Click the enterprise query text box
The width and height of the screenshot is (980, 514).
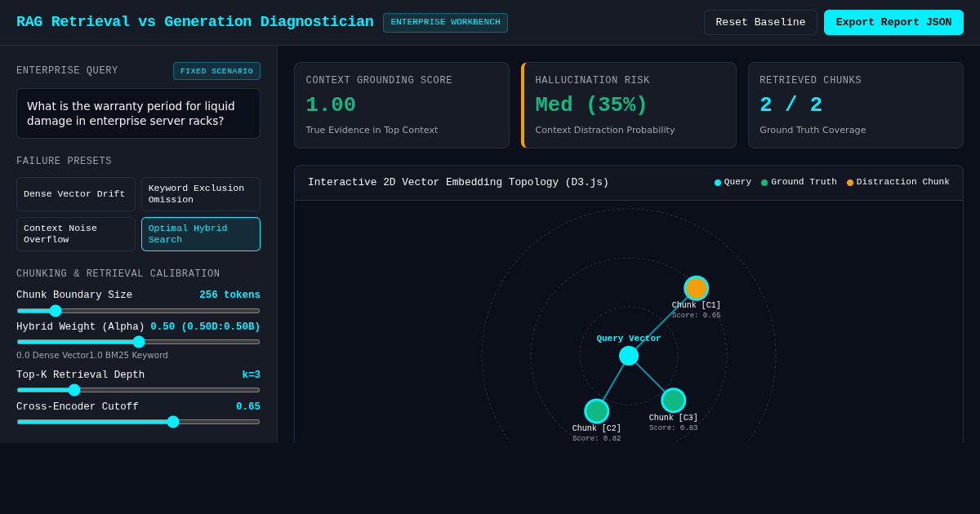point(138,113)
